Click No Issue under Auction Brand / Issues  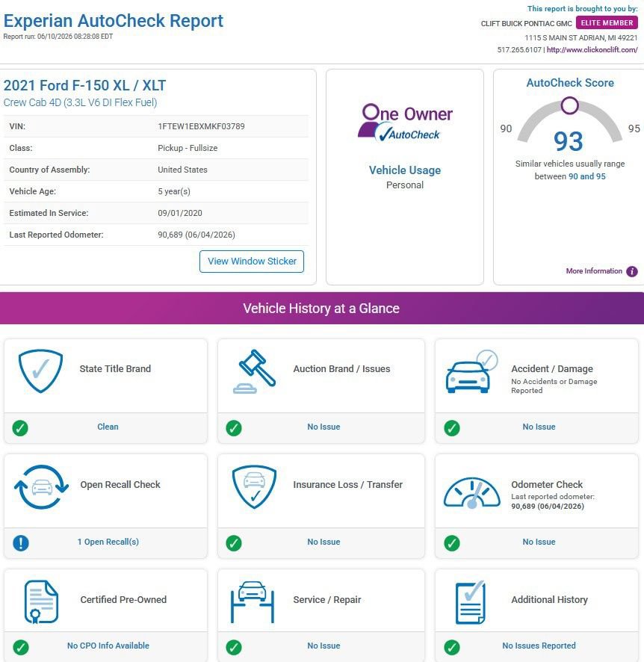tap(323, 427)
